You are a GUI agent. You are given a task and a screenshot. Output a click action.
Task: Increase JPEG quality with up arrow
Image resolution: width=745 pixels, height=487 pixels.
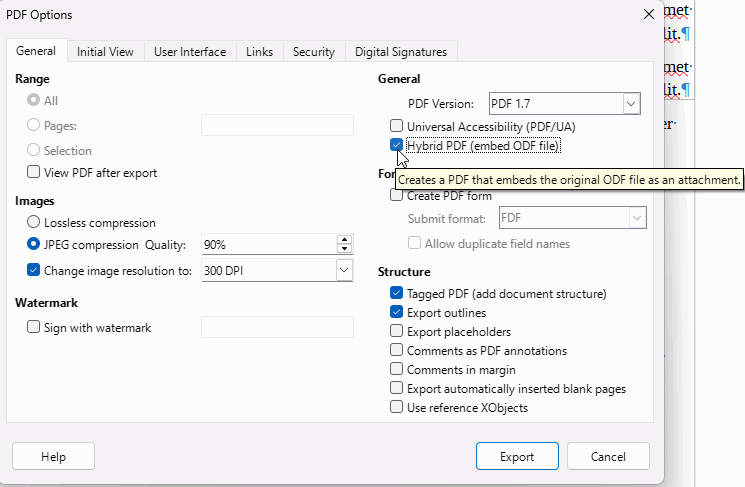click(x=344, y=239)
